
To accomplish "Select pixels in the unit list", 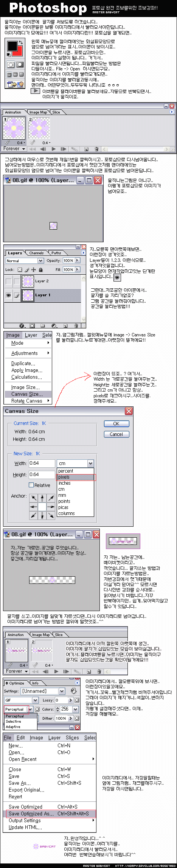I will pyautogui.click(x=76, y=477).
